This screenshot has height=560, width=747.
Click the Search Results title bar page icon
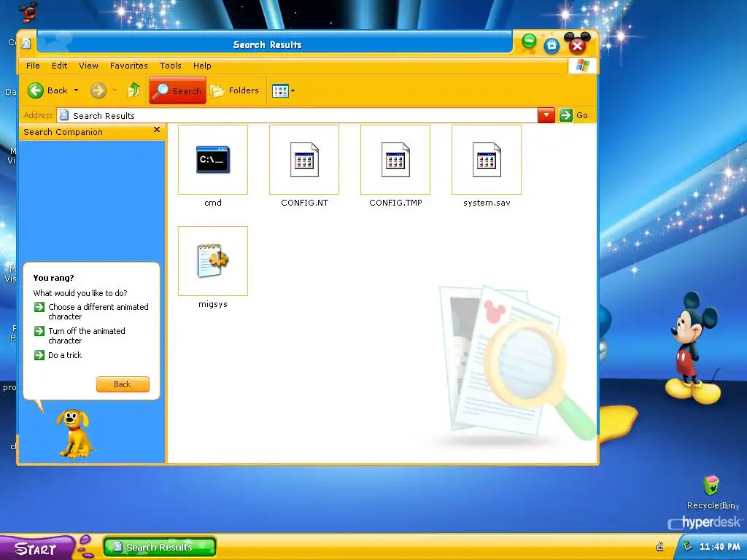click(27, 43)
